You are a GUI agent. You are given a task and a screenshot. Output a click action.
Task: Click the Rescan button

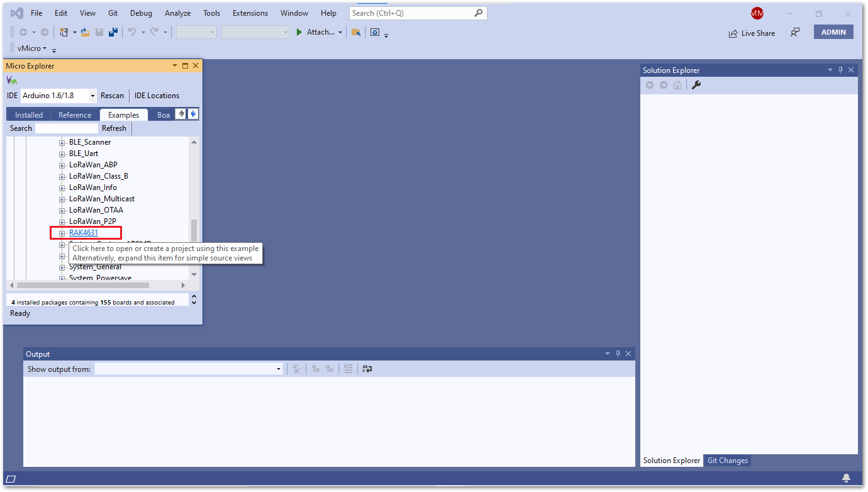point(113,96)
